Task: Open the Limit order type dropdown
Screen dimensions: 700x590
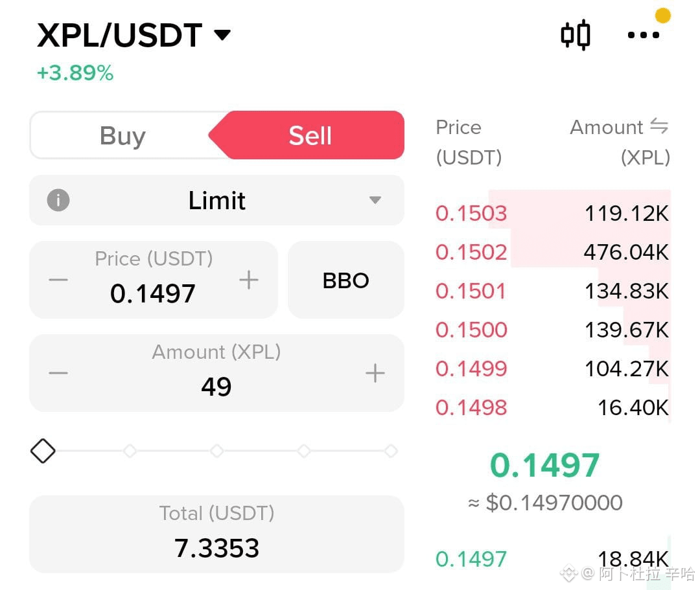Action: click(217, 200)
